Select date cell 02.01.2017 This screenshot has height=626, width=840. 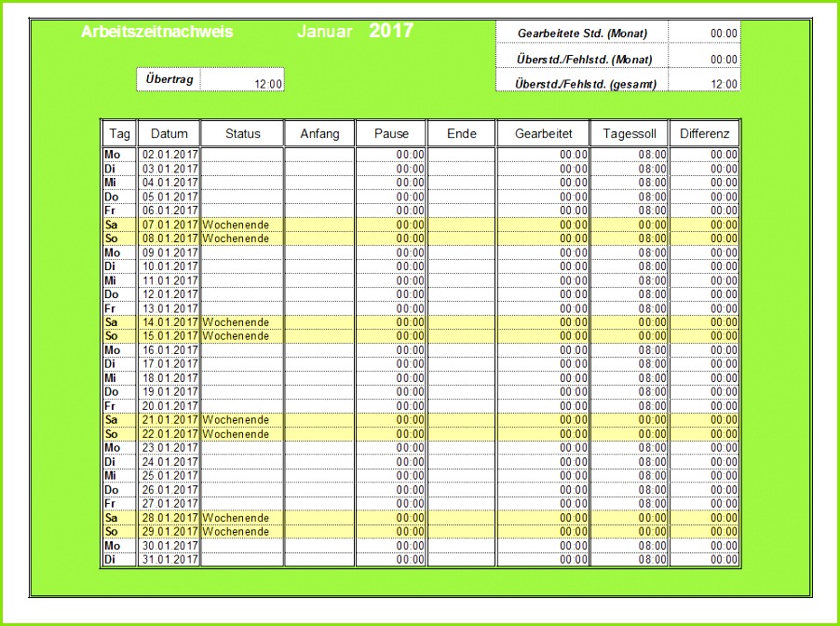[169, 155]
